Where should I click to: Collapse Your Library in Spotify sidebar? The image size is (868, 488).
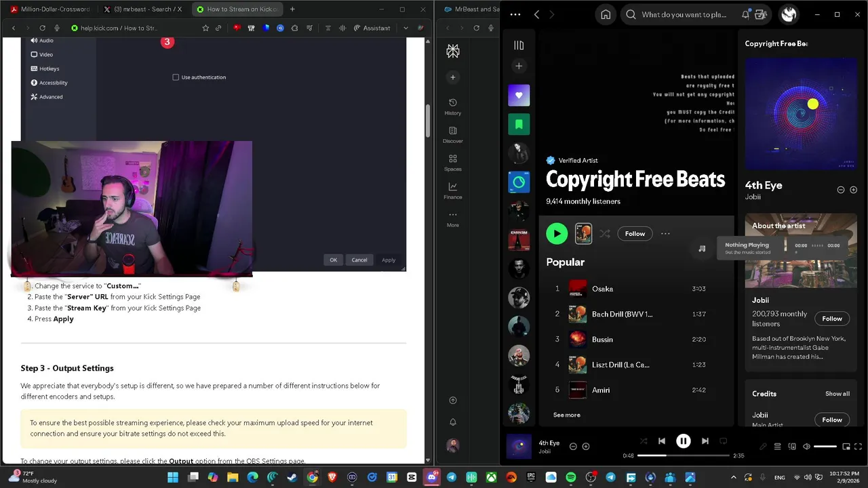(519, 45)
